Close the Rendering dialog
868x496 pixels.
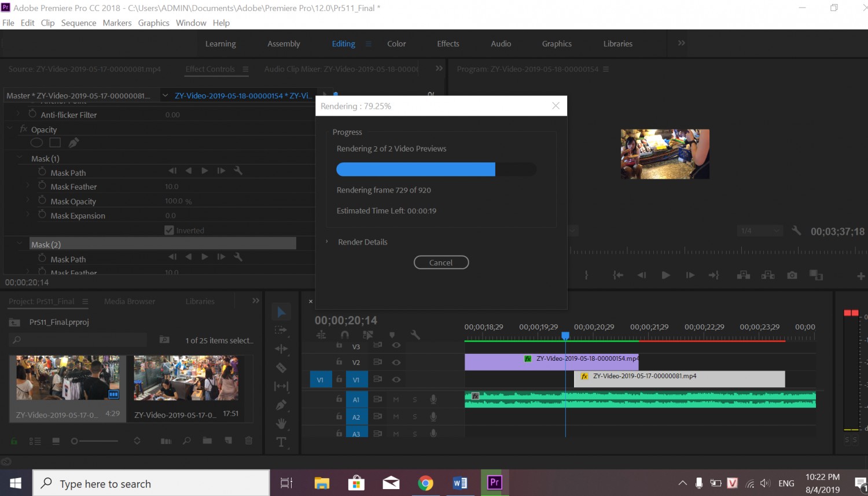point(556,106)
